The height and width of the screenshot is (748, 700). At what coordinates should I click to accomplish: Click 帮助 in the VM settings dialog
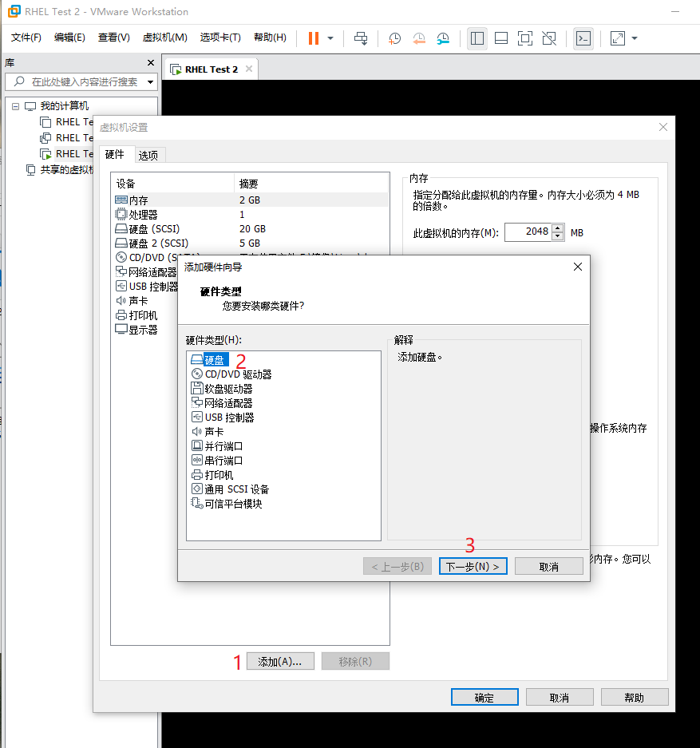[x=635, y=697]
